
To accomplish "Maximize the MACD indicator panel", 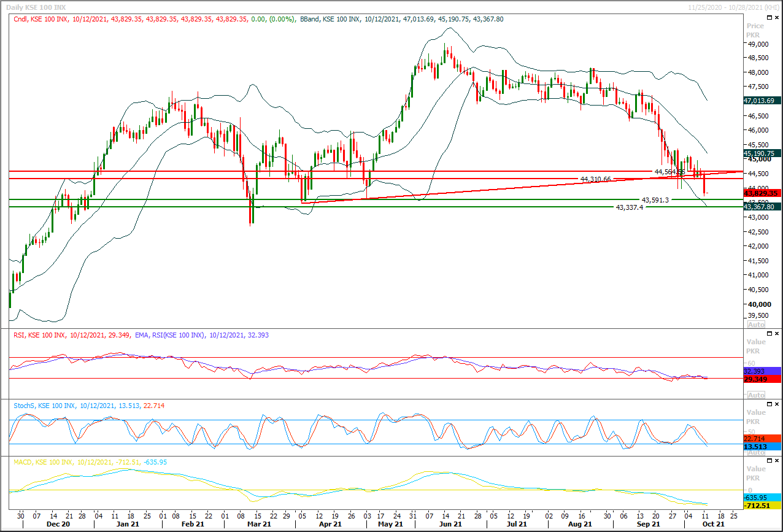I will 770,461.
